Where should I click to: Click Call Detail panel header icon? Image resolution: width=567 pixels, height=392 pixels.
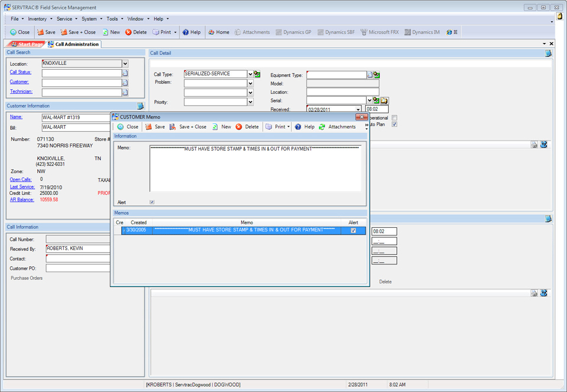[548, 53]
